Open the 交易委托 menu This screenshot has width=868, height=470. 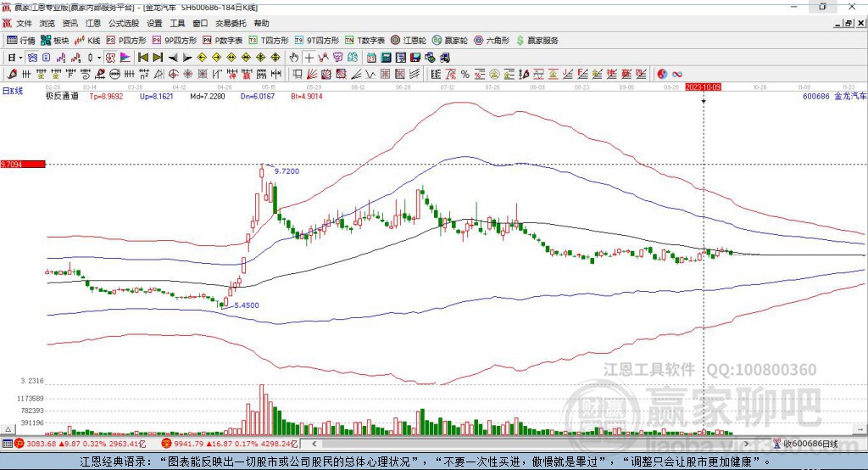pyautogui.click(x=231, y=23)
